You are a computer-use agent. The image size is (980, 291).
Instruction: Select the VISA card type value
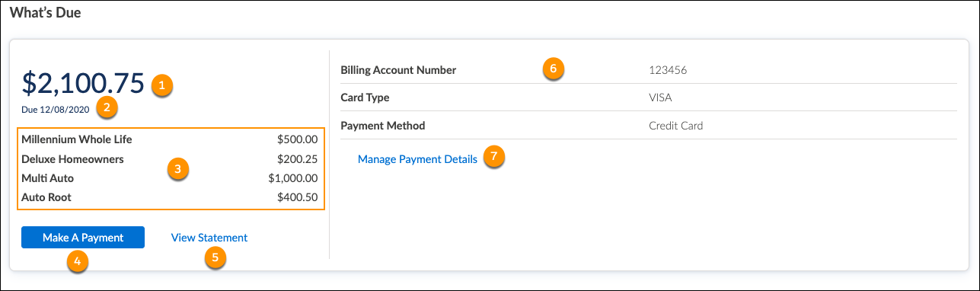660,98
